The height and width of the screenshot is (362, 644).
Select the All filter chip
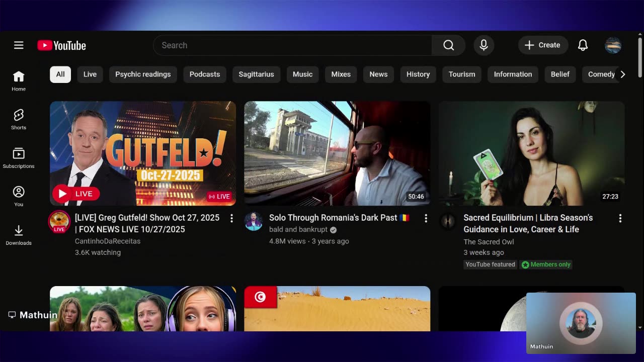coord(60,74)
